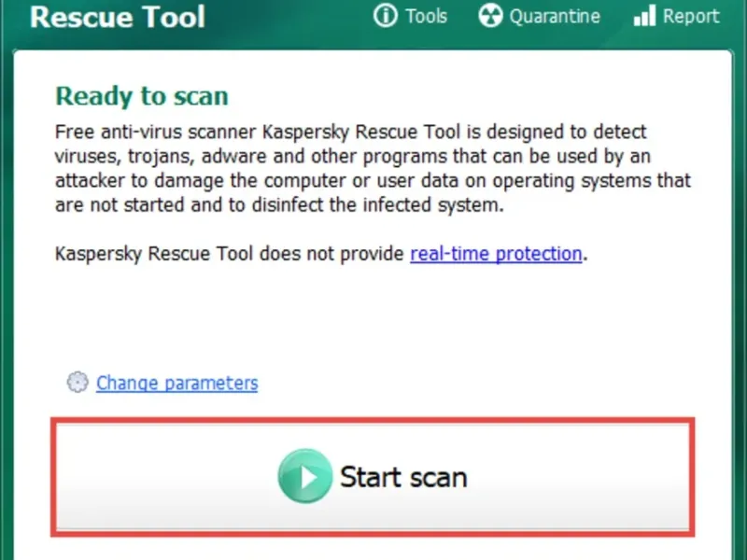Click the Rescue Tool title text
Viewport: 747px width, 560px height.
coord(118,17)
